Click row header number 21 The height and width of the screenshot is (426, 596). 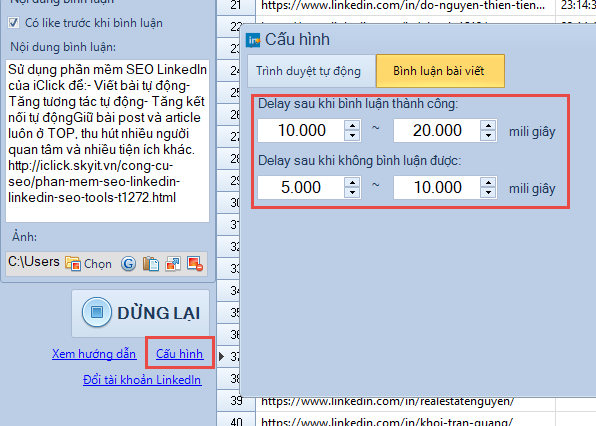(x=236, y=6)
